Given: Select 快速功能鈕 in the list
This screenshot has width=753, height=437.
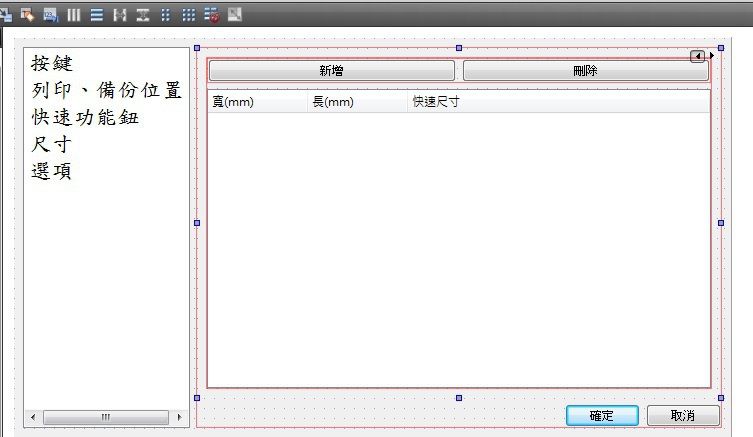Looking at the screenshot, I should (85, 117).
